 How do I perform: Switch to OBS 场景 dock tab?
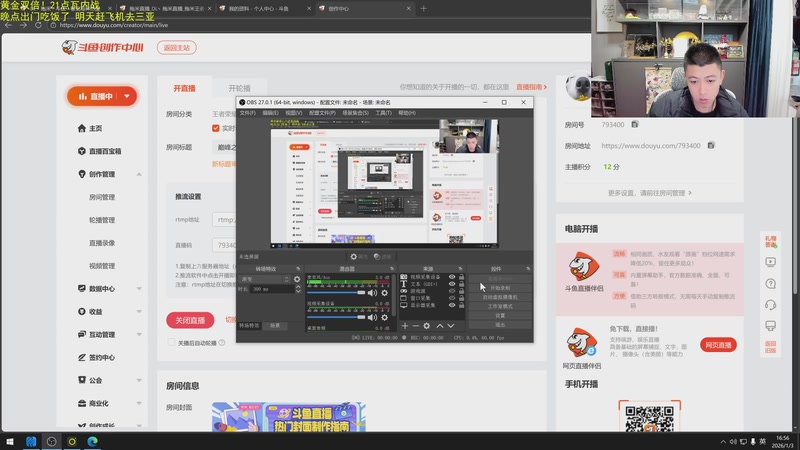click(275, 326)
